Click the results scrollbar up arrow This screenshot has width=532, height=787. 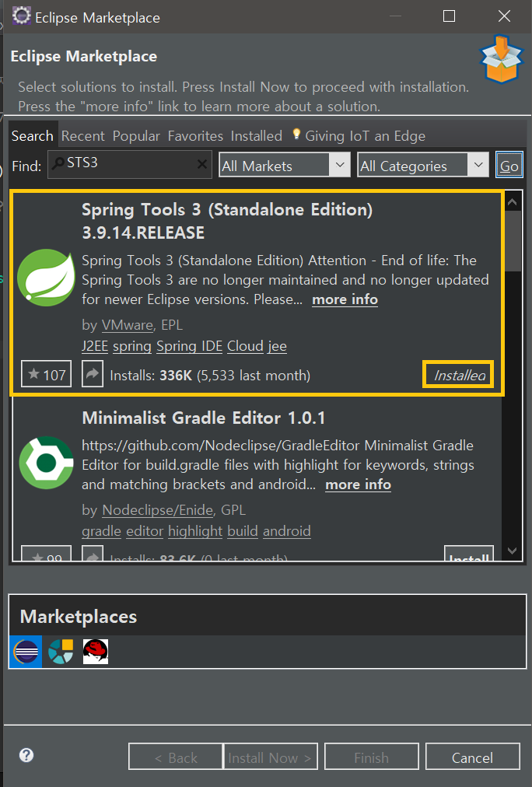513,201
